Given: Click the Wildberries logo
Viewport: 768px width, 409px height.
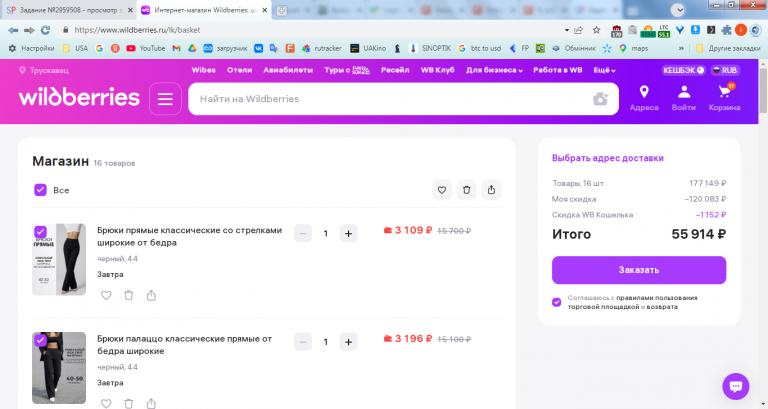Looking at the screenshot, I should point(79,97).
